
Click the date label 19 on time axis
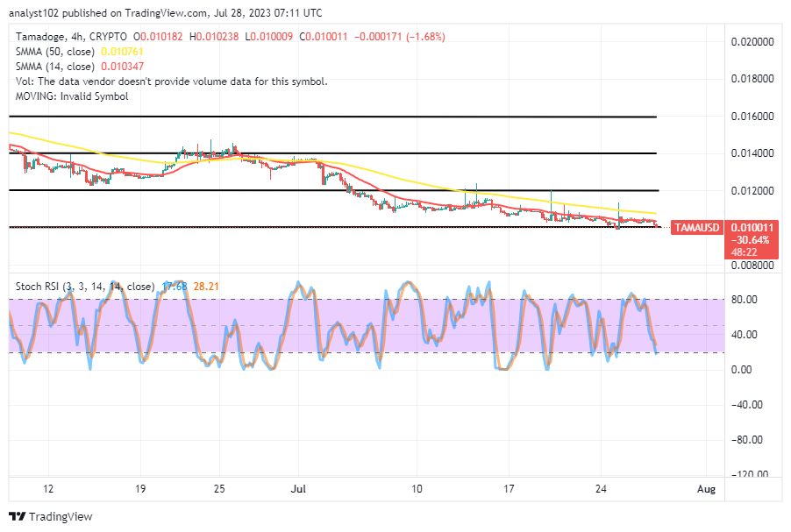click(140, 489)
